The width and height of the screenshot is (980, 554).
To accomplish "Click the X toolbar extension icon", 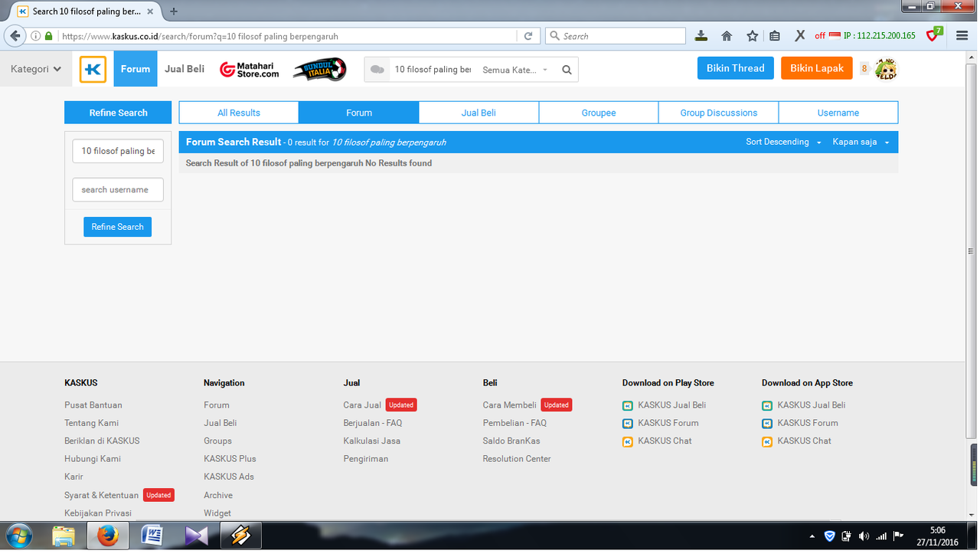I will coord(799,36).
